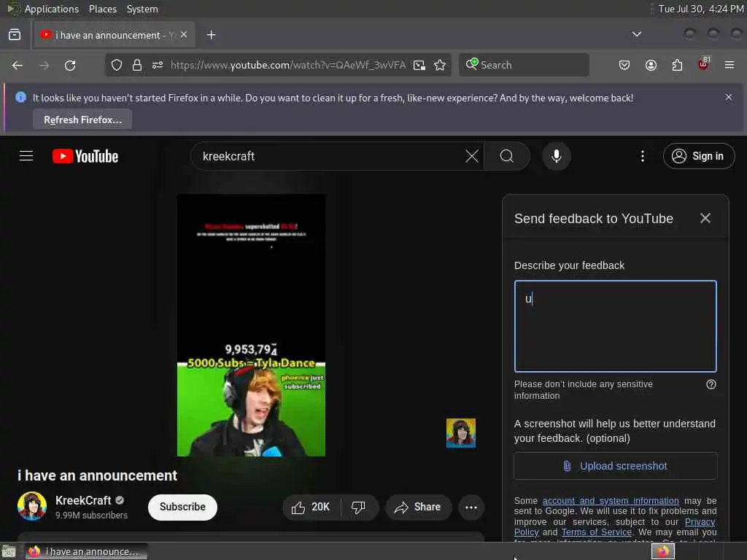Image resolution: width=747 pixels, height=560 pixels.
Task: Click the Describe your feedback text area
Action: [615, 326]
